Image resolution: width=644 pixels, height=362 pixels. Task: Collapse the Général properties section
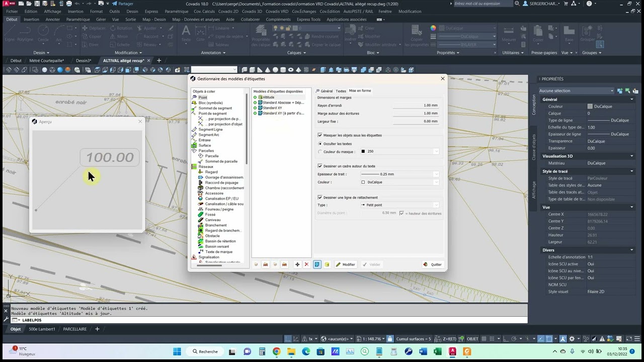point(632,100)
